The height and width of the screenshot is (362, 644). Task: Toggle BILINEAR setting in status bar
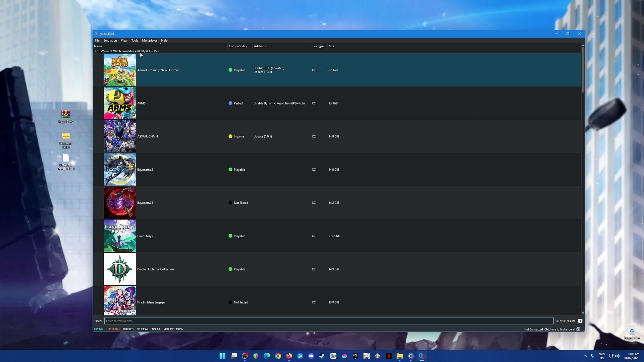pyautogui.click(x=143, y=329)
